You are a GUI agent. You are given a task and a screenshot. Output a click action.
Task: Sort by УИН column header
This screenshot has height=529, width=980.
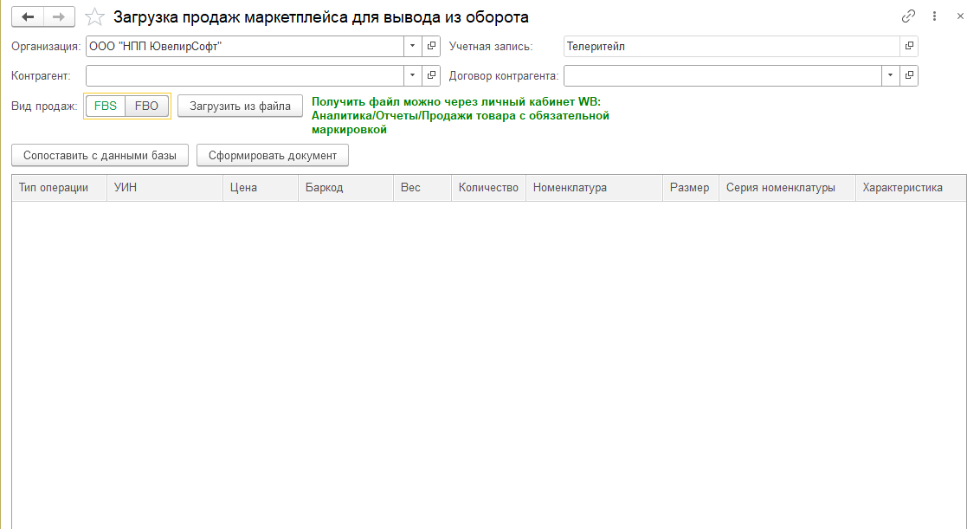[164, 188]
